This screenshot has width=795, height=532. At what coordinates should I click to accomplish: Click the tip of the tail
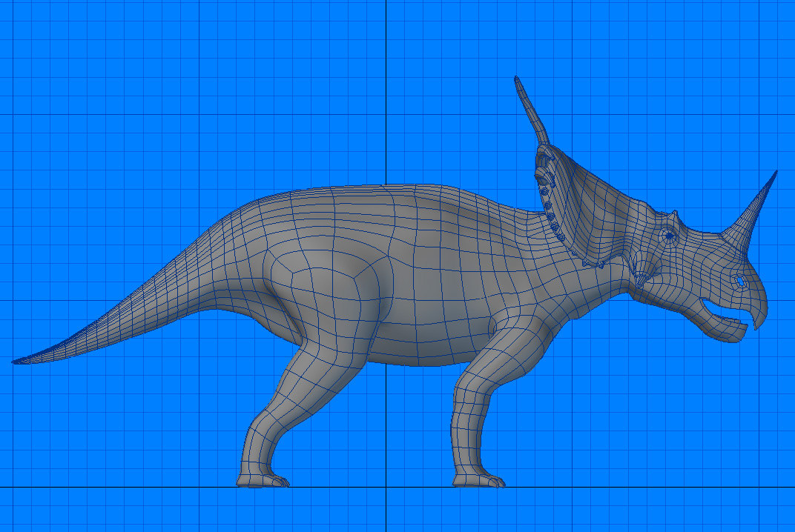(x=16, y=362)
